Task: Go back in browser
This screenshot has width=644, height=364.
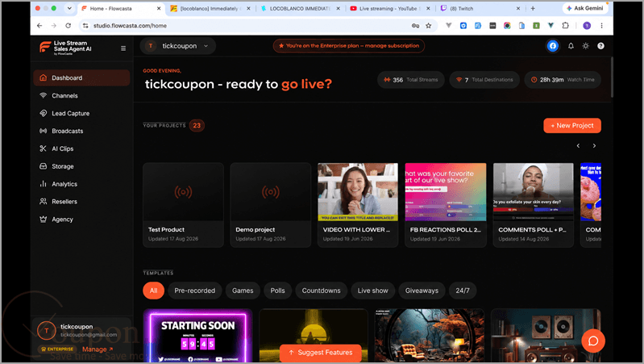Action: 39,26
